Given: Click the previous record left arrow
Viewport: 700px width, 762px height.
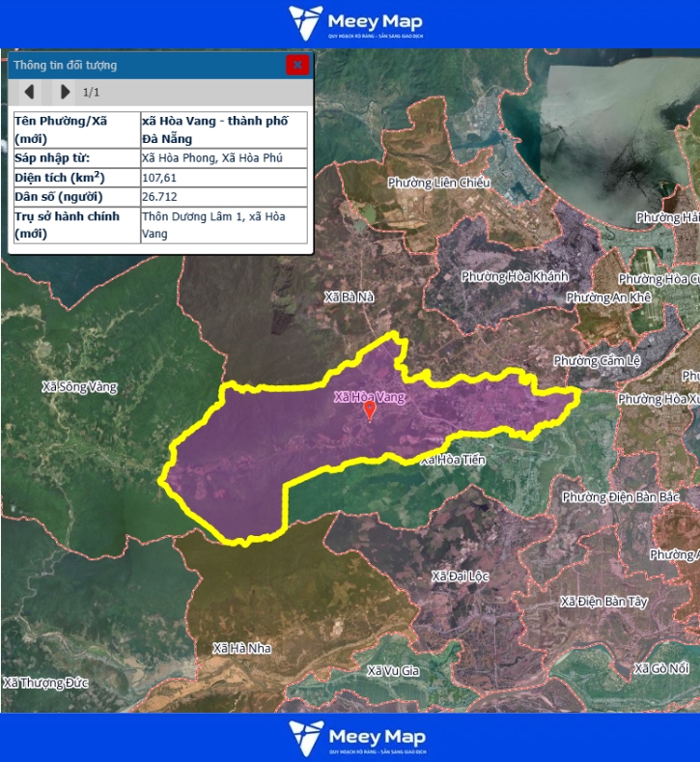Looking at the screenshot, I should point(30,92).
